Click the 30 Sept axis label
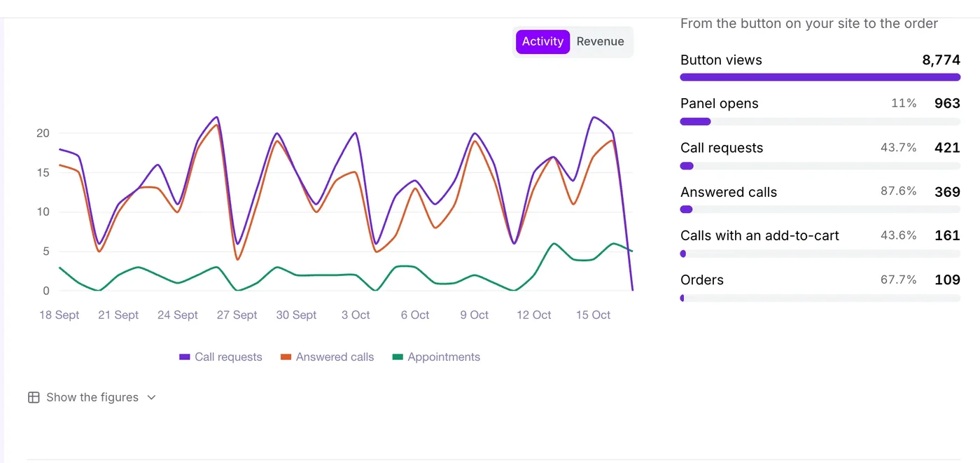The height and width of the screenshot is (463, 980). pyautogui.click(x=296, y=315)
